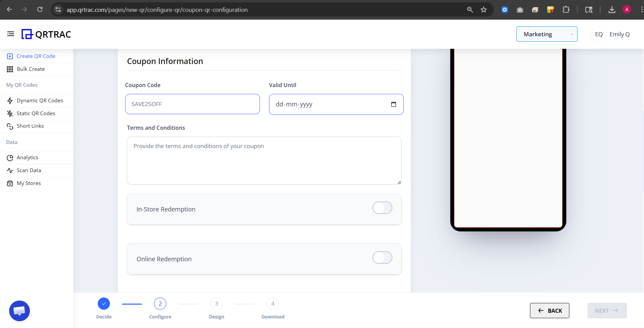Click inside the Terms and Conditions field
The width and height of the screenshot is (644, 328).
coord(264,161)
